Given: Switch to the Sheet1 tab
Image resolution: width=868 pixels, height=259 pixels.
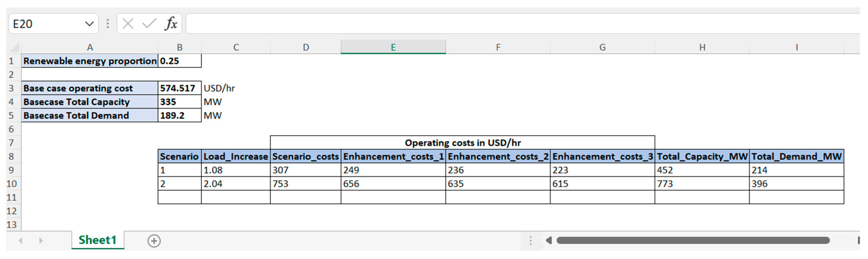Looking at the screenshot, I should (97, 240).
